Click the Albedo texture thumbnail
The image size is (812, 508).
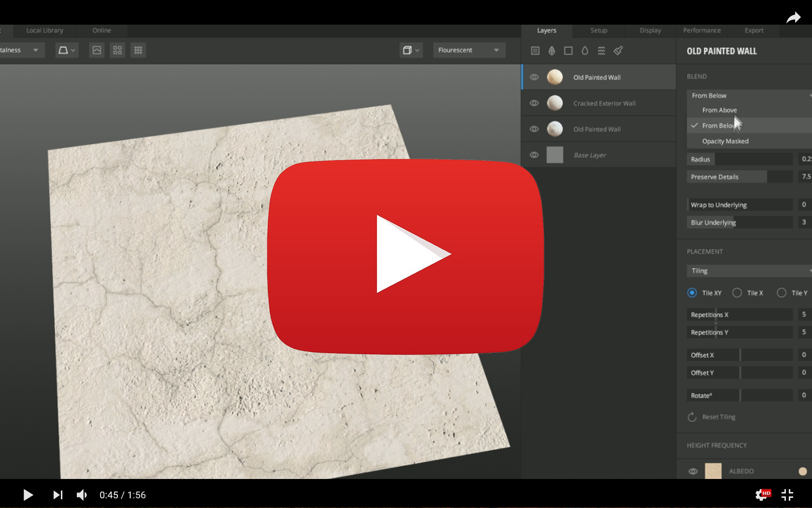pos(713,471)
